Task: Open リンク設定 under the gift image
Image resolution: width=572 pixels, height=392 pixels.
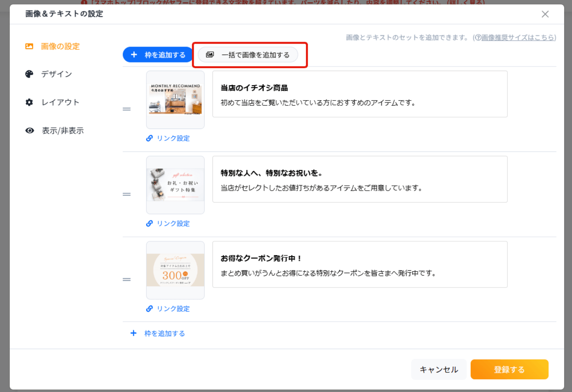Action: pos(168,223)
